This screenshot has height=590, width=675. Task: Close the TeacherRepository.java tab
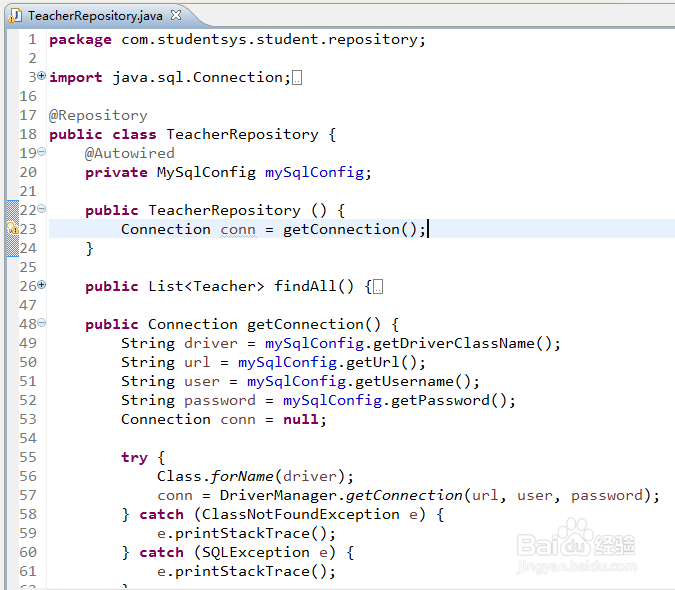tap(176, 15)
